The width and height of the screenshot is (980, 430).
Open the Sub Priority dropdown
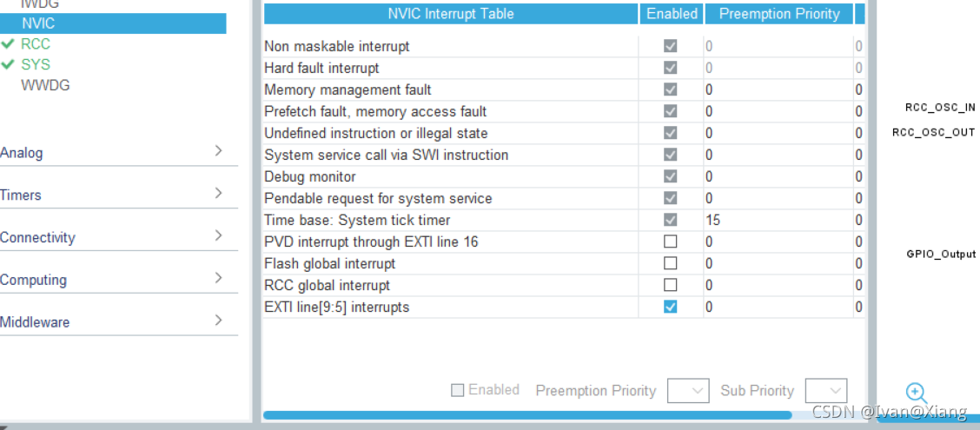click(x=826, y=391)
